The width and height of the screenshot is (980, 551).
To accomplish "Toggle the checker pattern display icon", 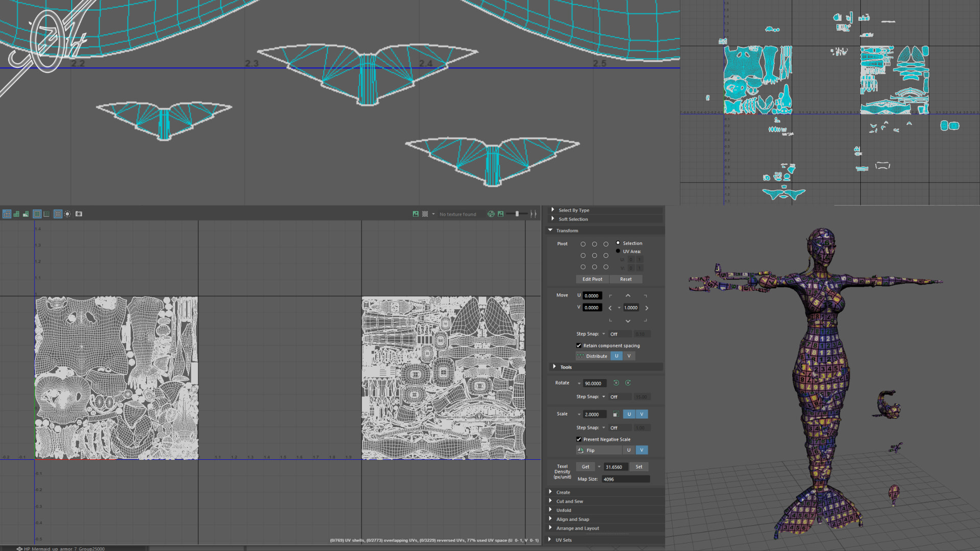I will click(x=425, y=214).
